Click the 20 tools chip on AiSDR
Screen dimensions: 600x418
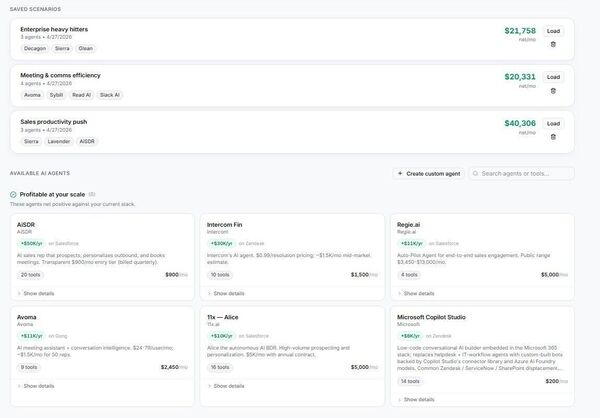tap(31, 275)
